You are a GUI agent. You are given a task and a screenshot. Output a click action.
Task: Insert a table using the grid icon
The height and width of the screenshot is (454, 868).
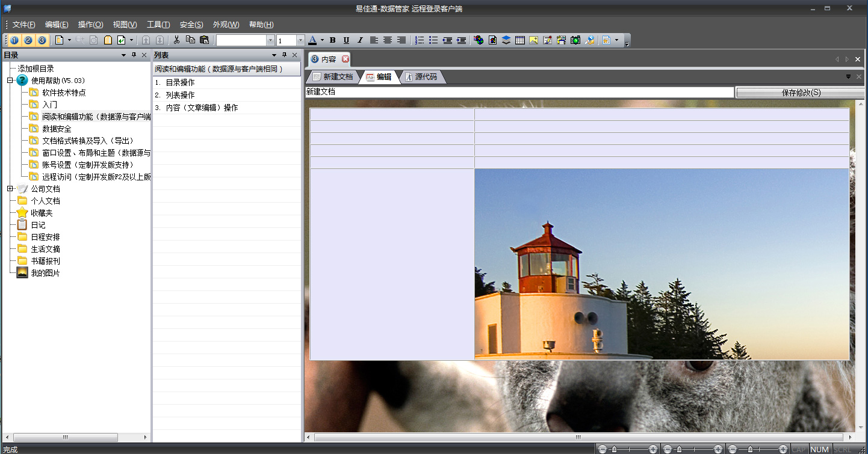pos(520,40)
